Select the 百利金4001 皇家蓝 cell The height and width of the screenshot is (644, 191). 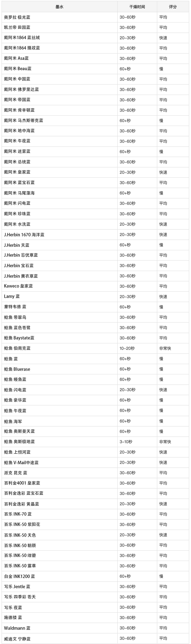click(x=22, y=483)
